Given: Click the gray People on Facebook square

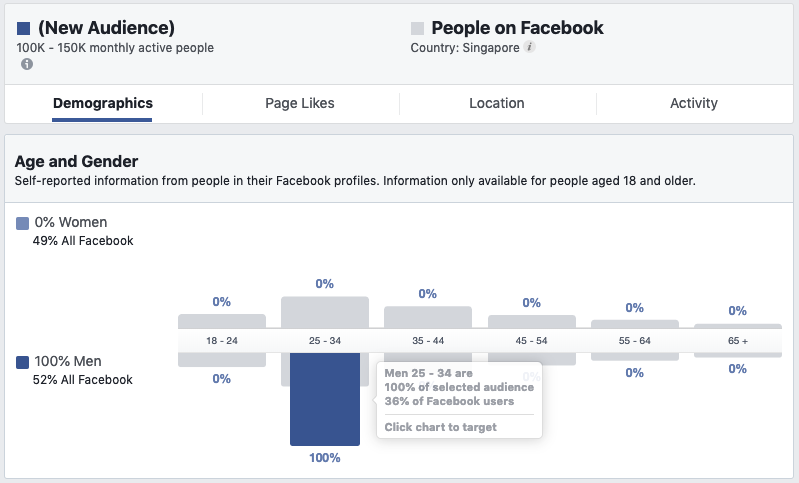Looking at the screenshot, I should [418, 28].
